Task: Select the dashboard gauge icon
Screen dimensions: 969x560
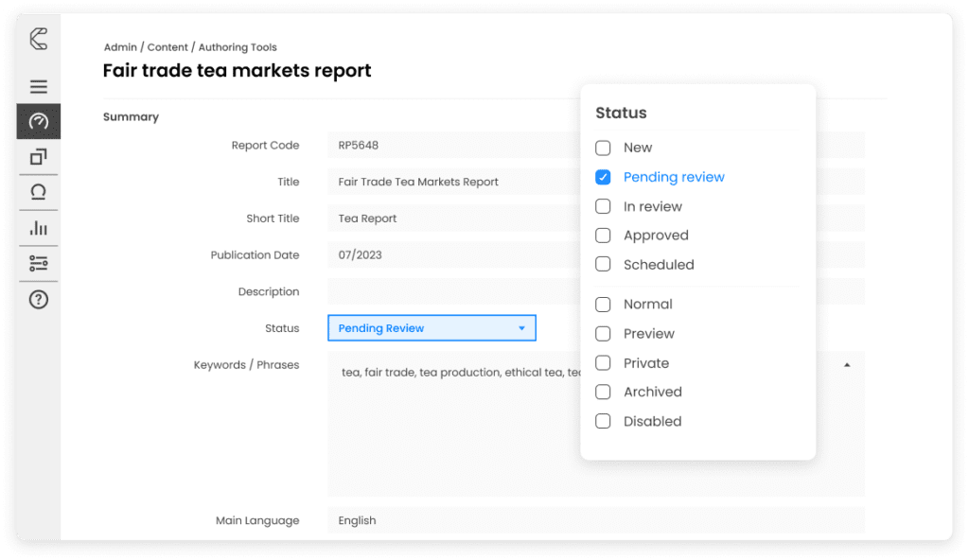Action: coord(39,121)
